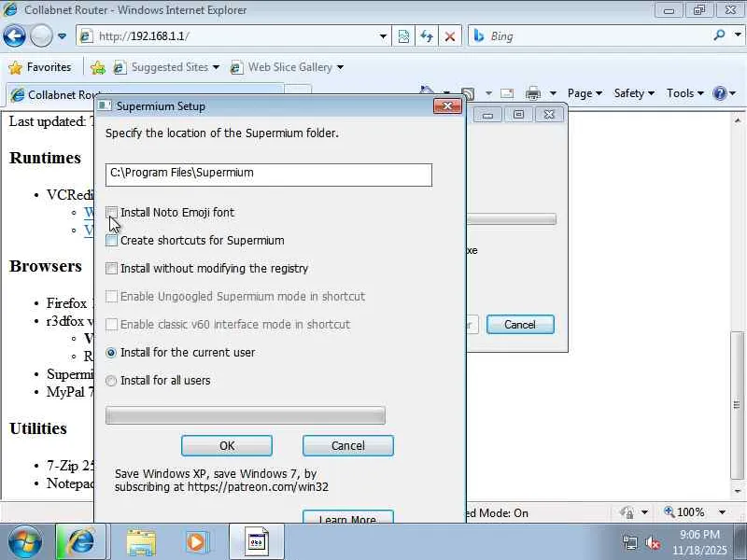Click the IE Forward navigation button
Viewport: 747px width, 560px height.
coord(41,36)
